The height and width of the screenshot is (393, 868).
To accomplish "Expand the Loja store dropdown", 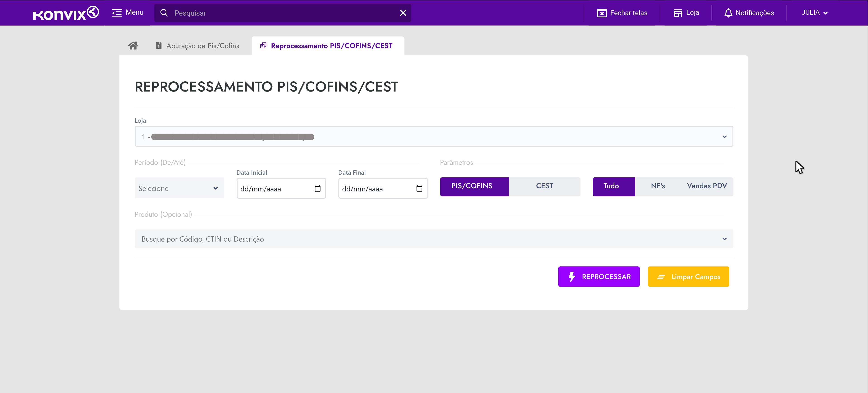I will click(724, 137).
